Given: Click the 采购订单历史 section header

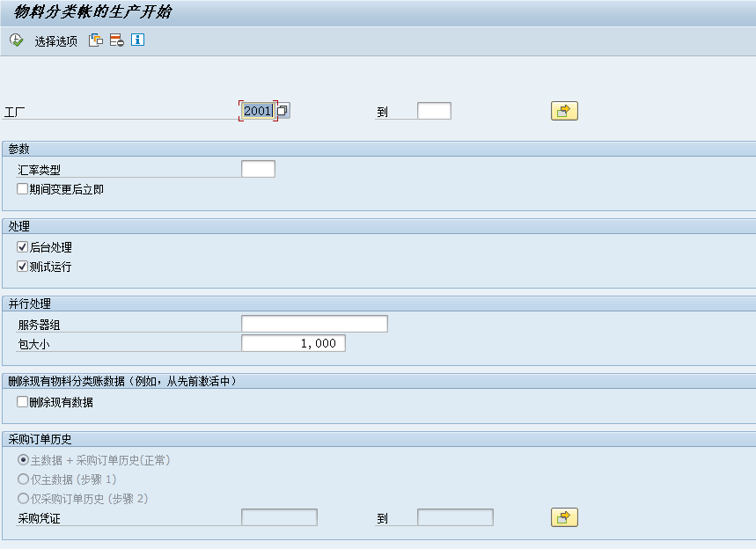Looking at the screenshot, I should click(x=40, y=439).
